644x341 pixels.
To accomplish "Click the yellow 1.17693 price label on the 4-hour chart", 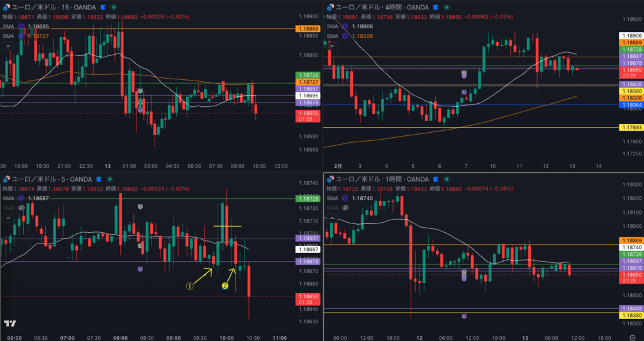I will coord(631,128).
